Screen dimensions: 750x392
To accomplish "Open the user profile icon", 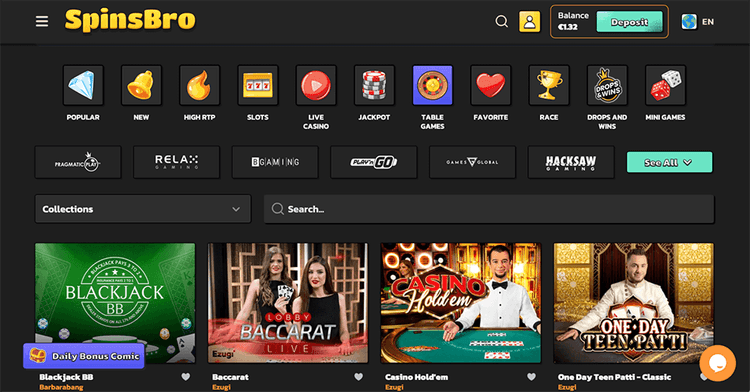I will pyautogui.click(x=529, y=22).
